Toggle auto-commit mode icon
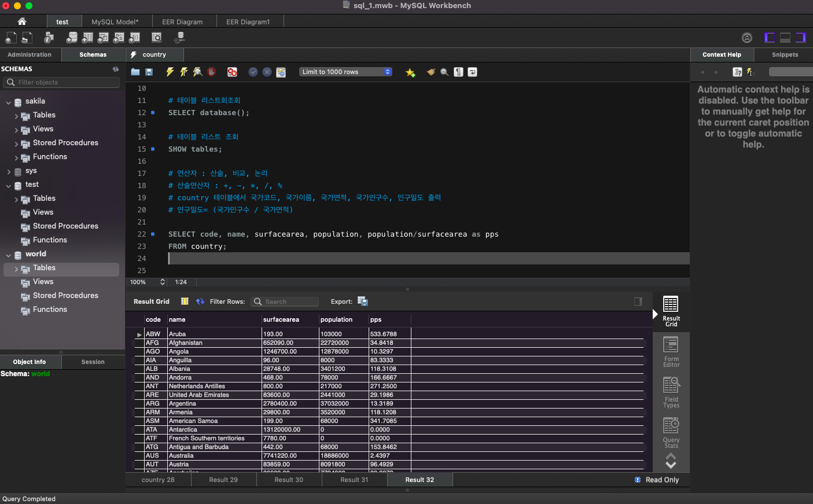Image resolution: width=813 pixels, height=504 pixels. point(281,72)
